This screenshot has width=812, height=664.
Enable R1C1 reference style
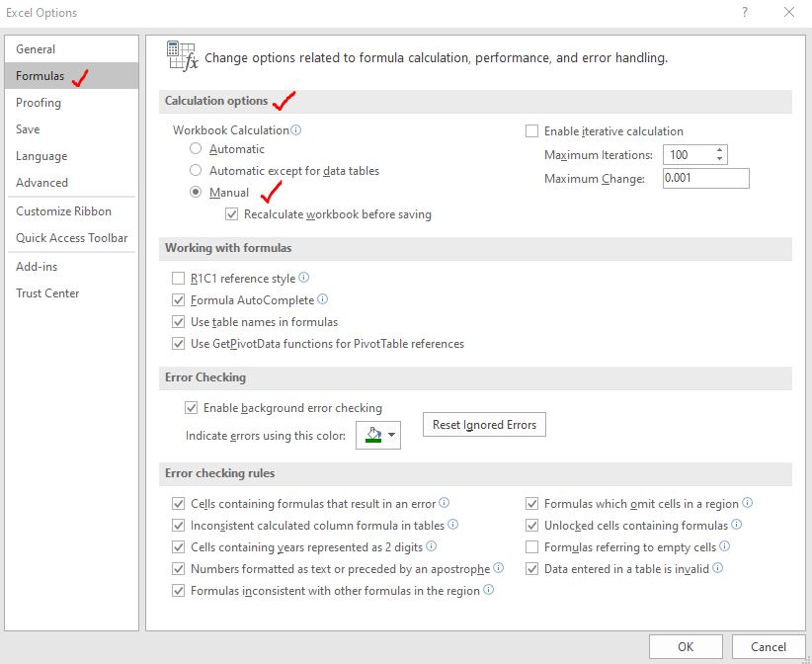coord(178,279)
